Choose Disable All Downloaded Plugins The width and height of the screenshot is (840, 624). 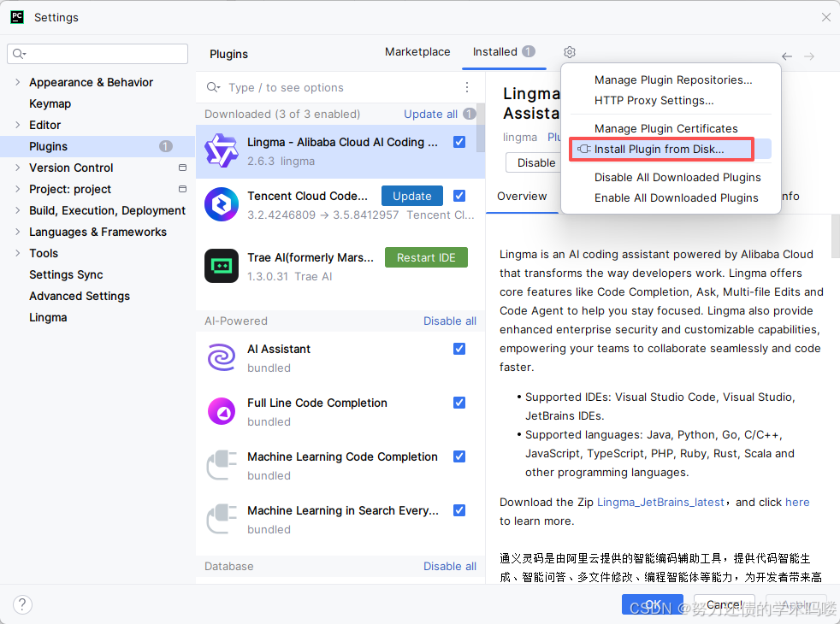click(x=677, y=177)
